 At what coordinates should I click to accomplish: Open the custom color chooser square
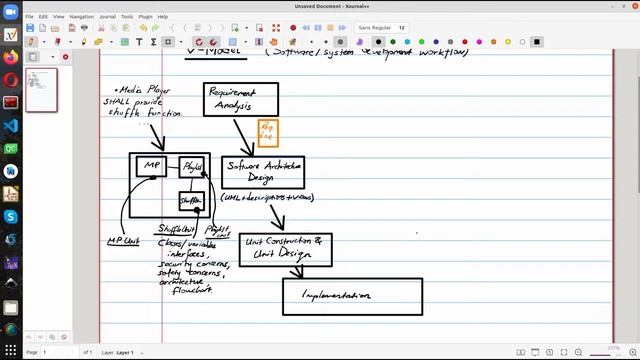(x=537, y=42)
